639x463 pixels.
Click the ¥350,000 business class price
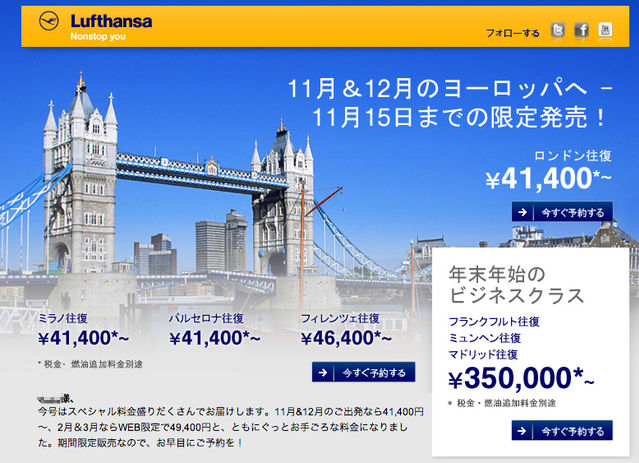[x=521, y=379]
